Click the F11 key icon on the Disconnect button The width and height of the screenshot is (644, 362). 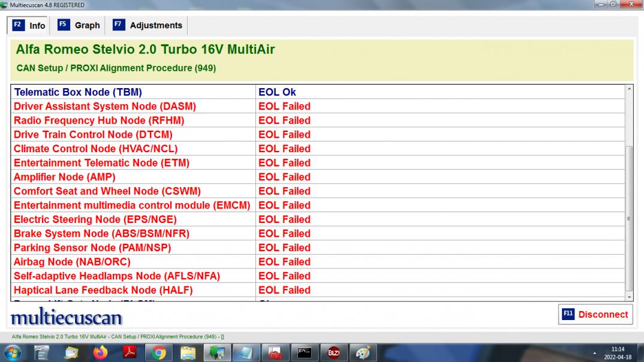pos(568,314)
